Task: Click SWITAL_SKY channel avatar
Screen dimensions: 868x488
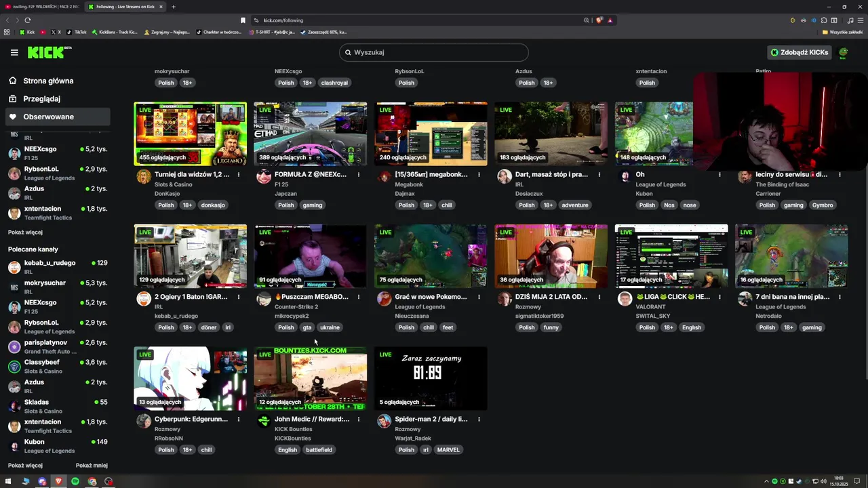Action: click(625, 299)
